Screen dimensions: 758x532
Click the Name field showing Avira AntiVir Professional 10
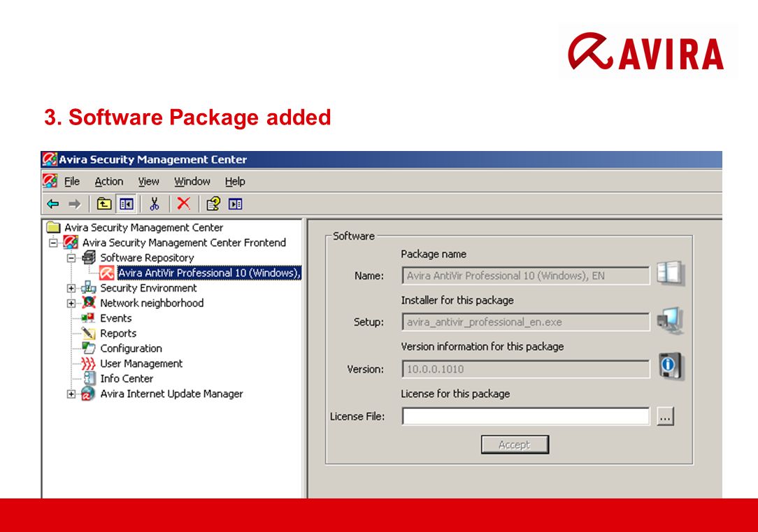tap(525, 275)
